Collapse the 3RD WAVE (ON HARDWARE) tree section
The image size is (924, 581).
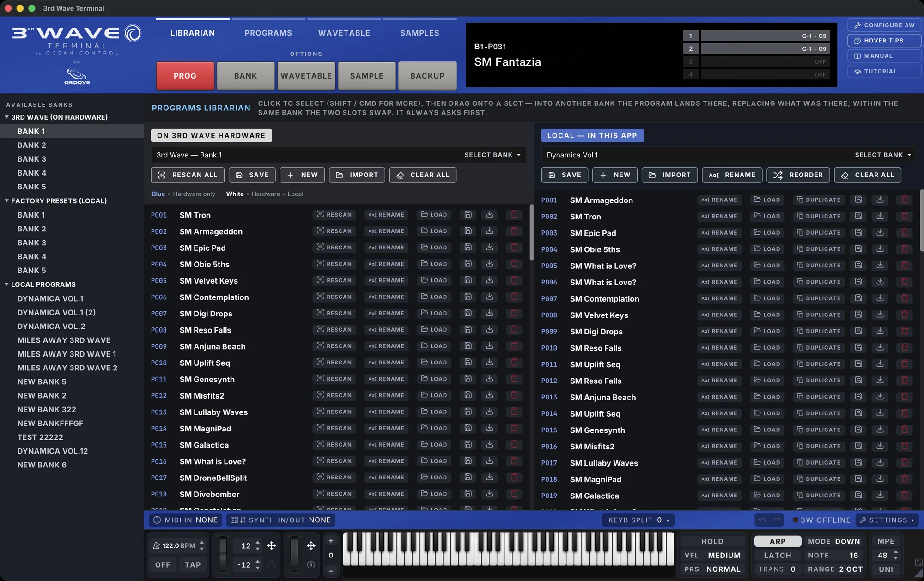click(x=6, y=117)
